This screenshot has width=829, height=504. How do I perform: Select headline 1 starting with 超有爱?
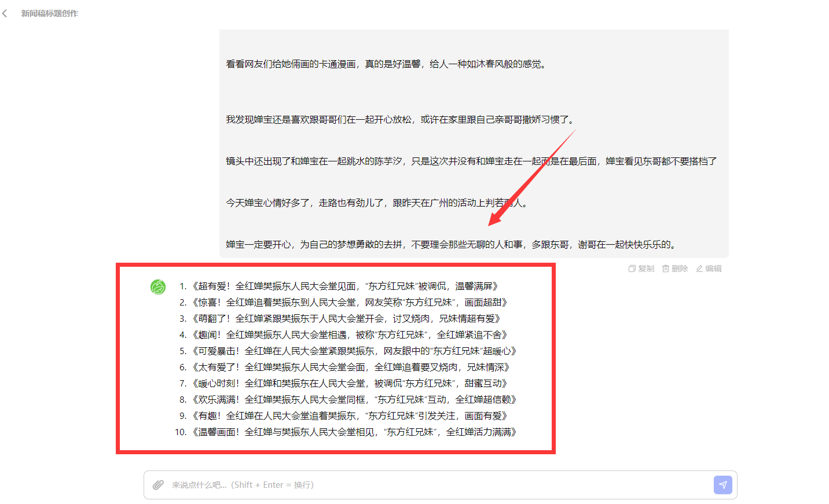pos(345,286)
